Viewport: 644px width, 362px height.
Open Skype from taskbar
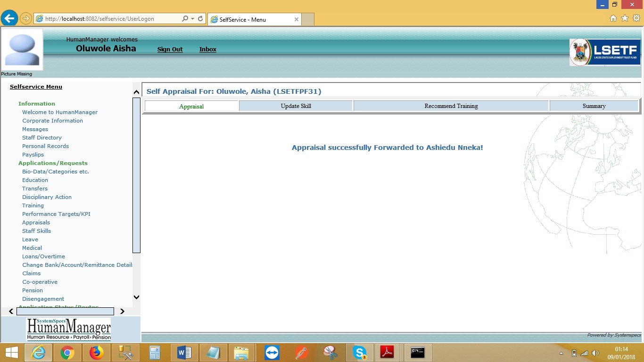pyautogui.click(x=360, y=353)
